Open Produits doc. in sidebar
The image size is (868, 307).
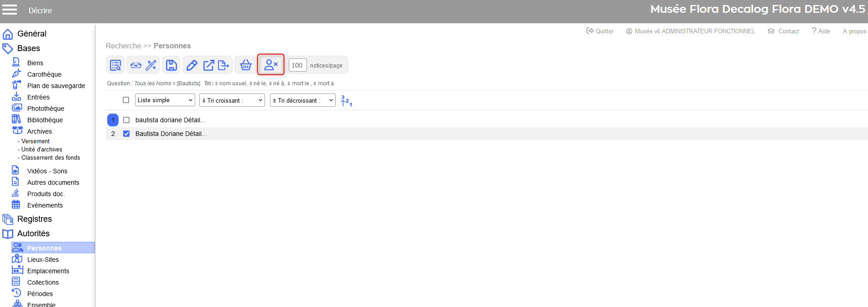coord(46,194)
